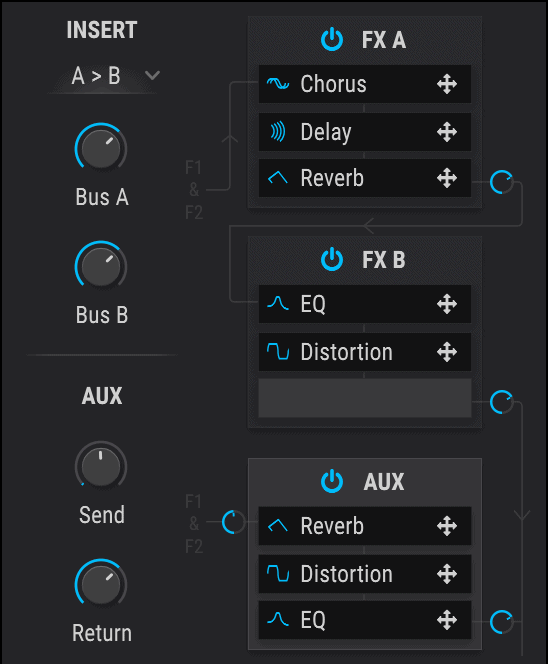548x664 pixels.
Task: Click the FX B output mix knob
Action: click(501, 402)
